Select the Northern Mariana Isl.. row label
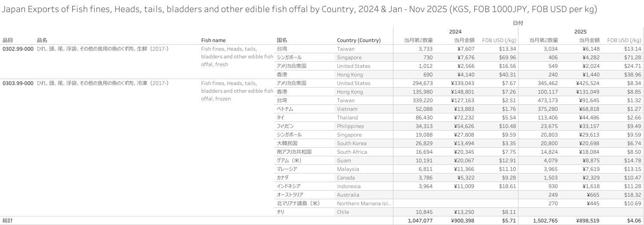 tap(364, 204)
